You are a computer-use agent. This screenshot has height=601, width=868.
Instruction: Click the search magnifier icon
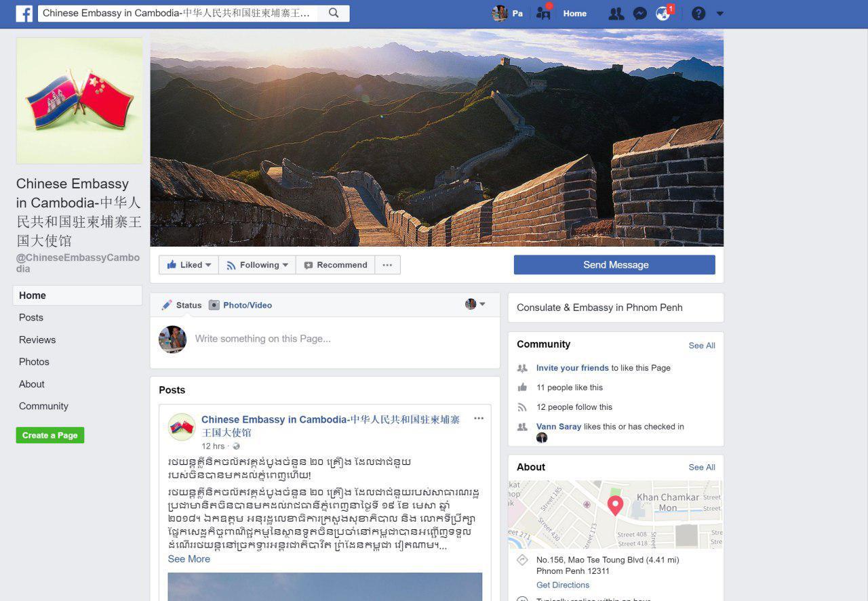pyautogui.click(x=334, y=13)
